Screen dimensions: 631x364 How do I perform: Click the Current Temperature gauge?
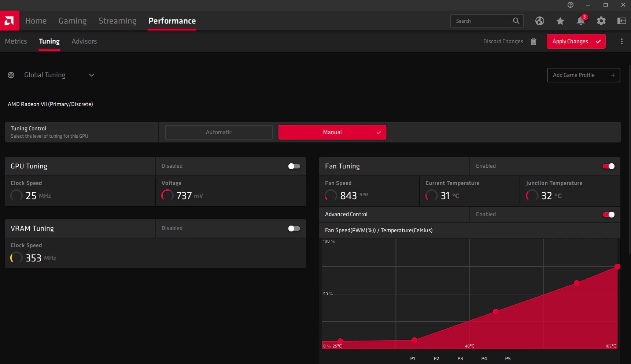[431, 195]
